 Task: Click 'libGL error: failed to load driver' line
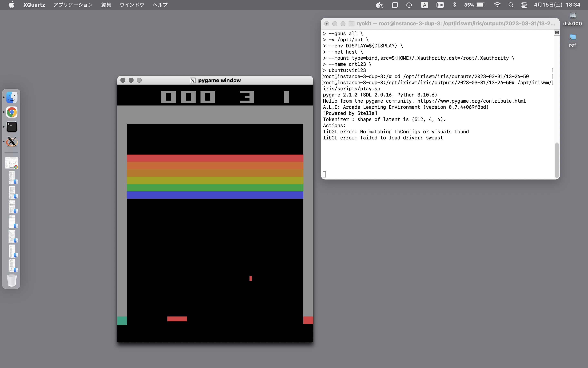click(x=383, y=138)
